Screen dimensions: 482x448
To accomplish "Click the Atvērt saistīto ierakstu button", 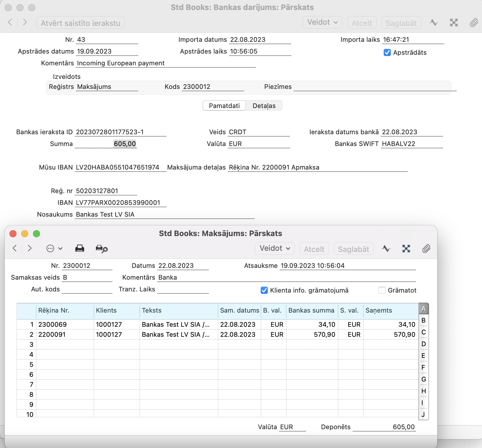I will coord(81,23).
